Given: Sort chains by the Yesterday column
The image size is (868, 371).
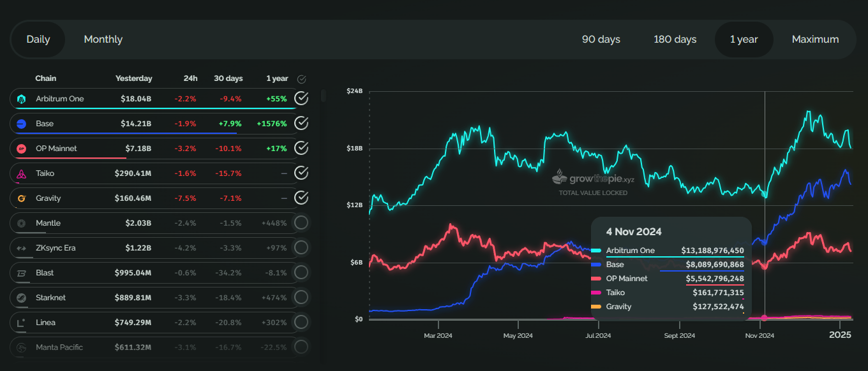Looking at the screenshot, I should click(x=133, y=78).
